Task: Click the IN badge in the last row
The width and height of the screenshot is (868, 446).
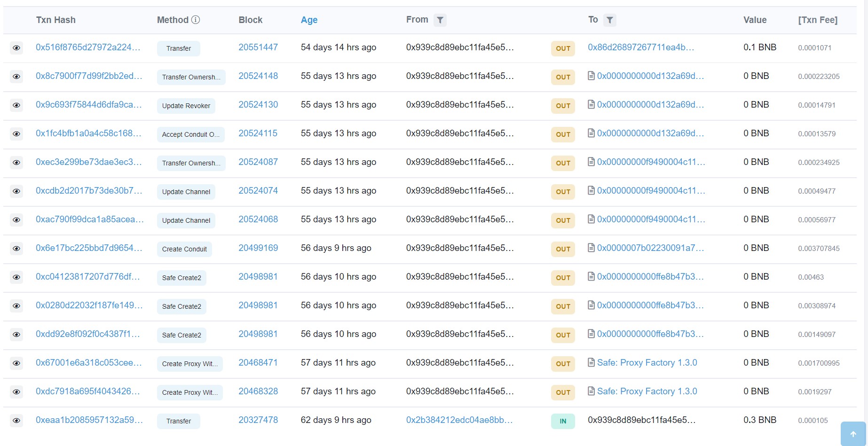Action: [x=563, y=421]
